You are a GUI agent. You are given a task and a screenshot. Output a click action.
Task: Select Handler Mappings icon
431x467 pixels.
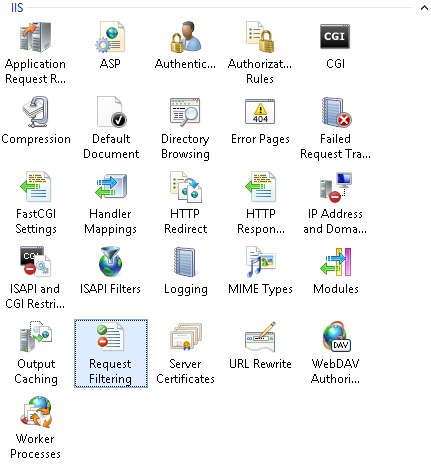pos(110,203)
